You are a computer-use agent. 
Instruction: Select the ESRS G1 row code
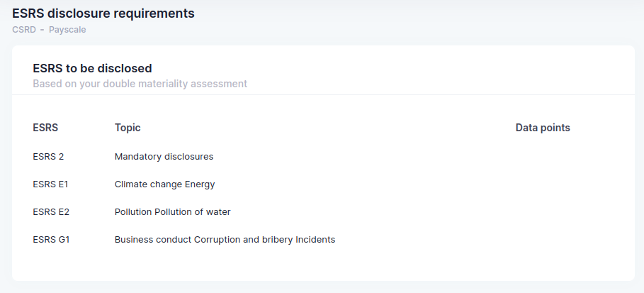pyautogui.click(x=51, y=239)
